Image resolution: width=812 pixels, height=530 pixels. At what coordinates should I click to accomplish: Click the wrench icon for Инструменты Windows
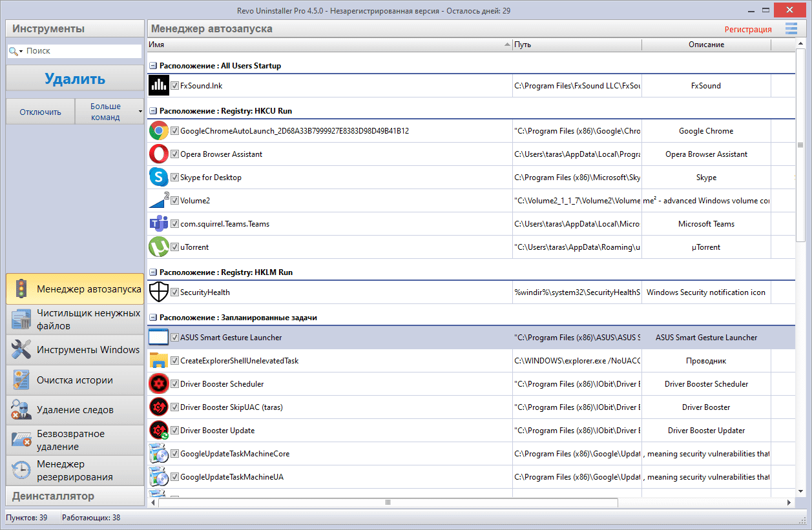tap(21, 350)
